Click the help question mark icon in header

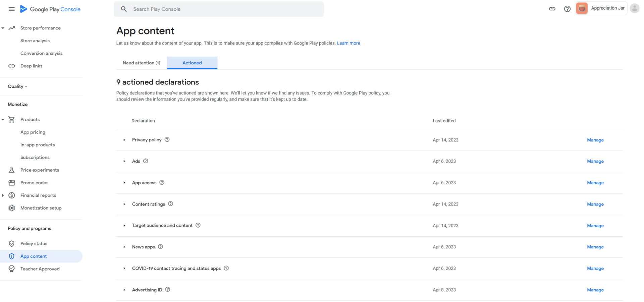(x=567, y=9)
